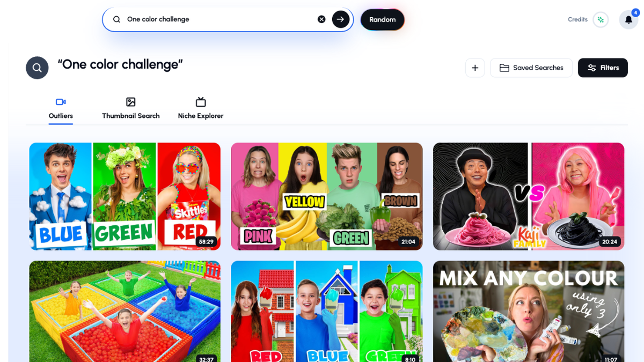This screenshot has width=644, height=362.
Task: Switch to the Outliers tab
Action: [x=61, y=109]
